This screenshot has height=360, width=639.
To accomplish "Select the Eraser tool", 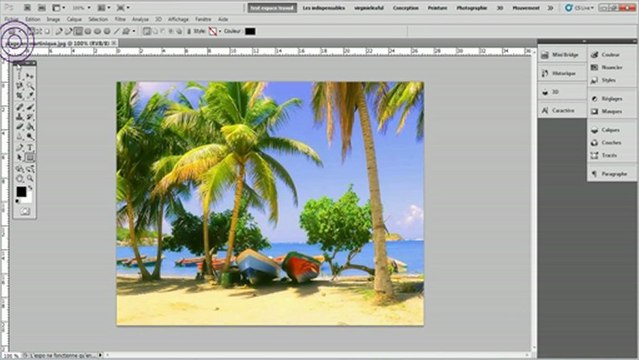I will click(20, 126).
